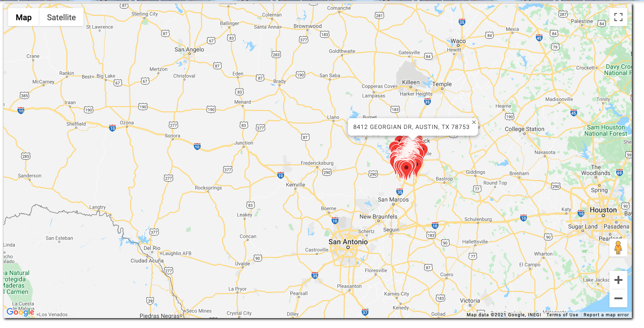The width and height of the screenshot is (644, 328).
Task: Select the Map view tab
Action: pyautogui.click(x=24, y=18)
